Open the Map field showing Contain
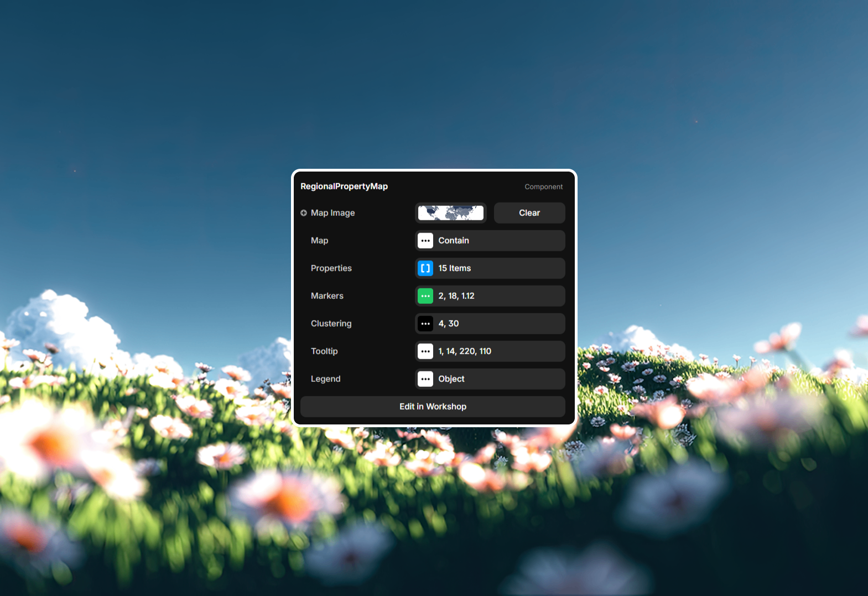The height and width of the screenshot is (596, 868). point(498,241)
